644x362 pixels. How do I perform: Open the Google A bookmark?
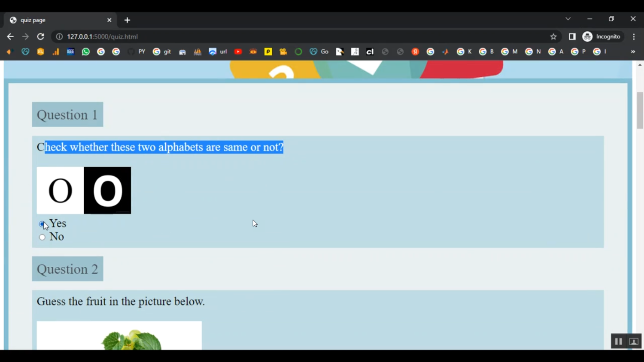click(556, 52)
